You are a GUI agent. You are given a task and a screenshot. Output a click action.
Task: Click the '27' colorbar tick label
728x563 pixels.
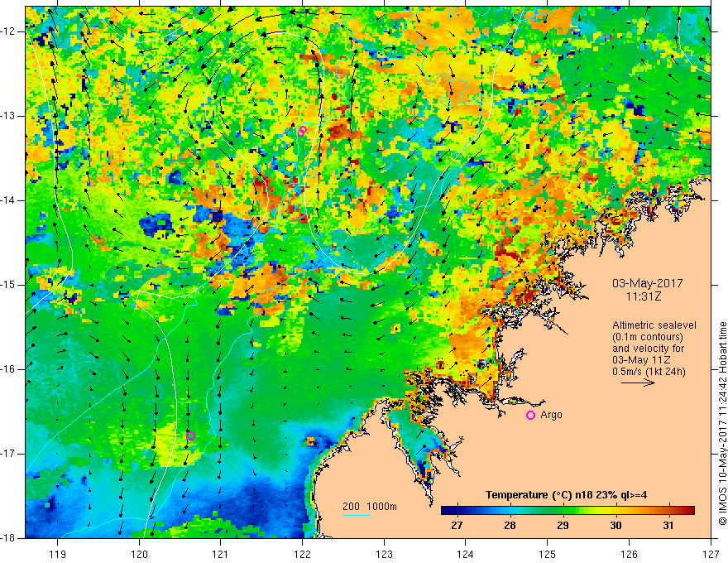pos(457,526)
